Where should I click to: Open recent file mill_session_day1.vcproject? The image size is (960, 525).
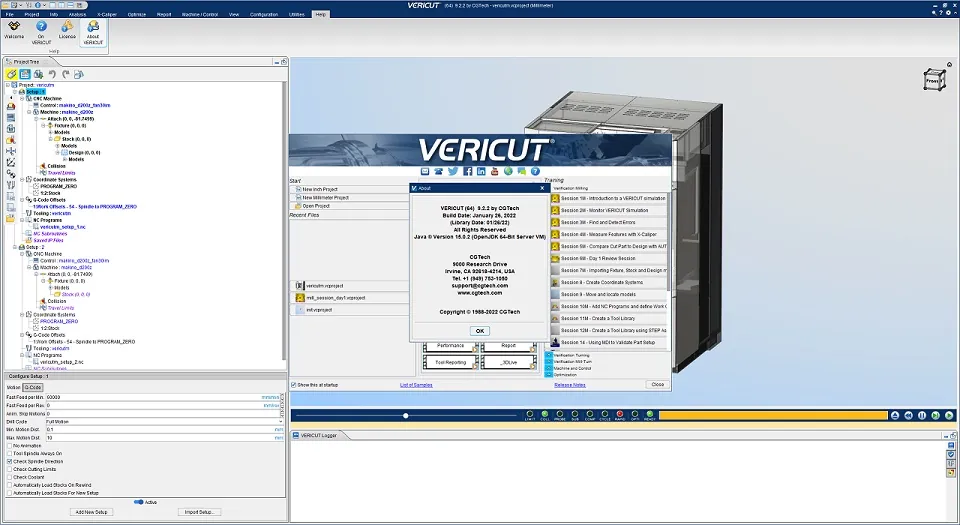[x=348, y=298]
